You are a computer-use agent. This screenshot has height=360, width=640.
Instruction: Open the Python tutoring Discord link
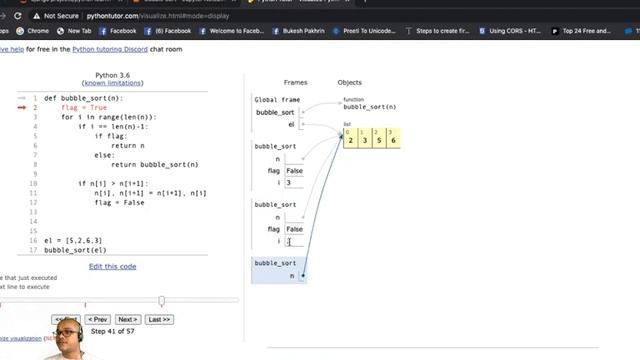pos(110,49)
